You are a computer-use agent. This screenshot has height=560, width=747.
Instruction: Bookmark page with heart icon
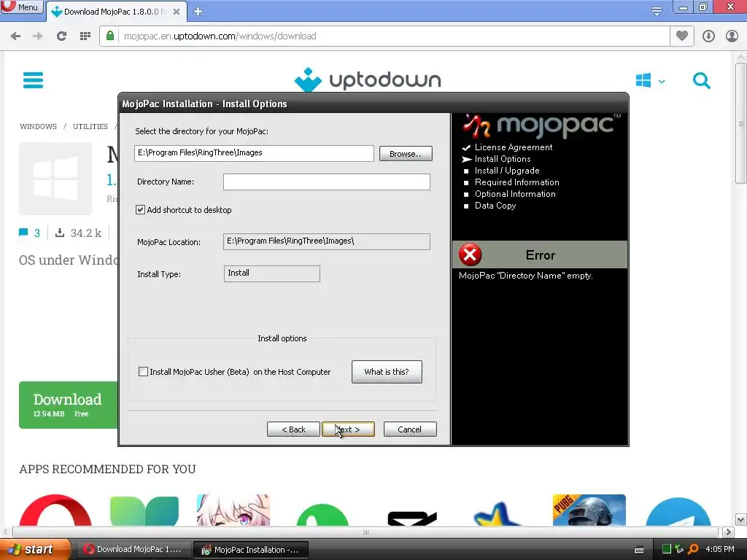(682, 36)
